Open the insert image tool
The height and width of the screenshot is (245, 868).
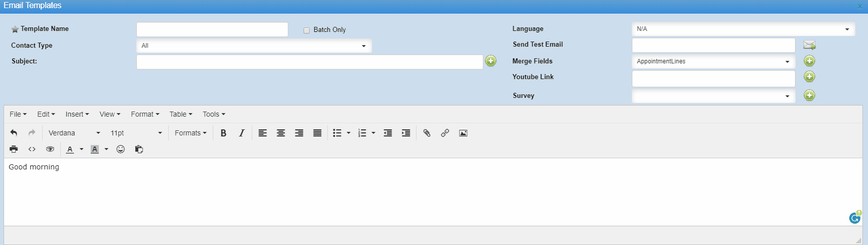point(463,133)
